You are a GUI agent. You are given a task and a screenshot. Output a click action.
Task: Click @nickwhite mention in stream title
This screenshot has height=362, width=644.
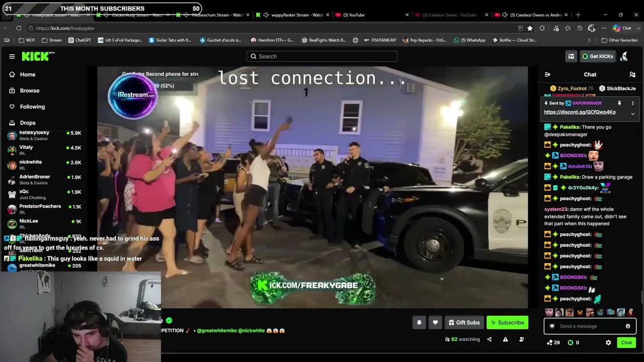252,331
